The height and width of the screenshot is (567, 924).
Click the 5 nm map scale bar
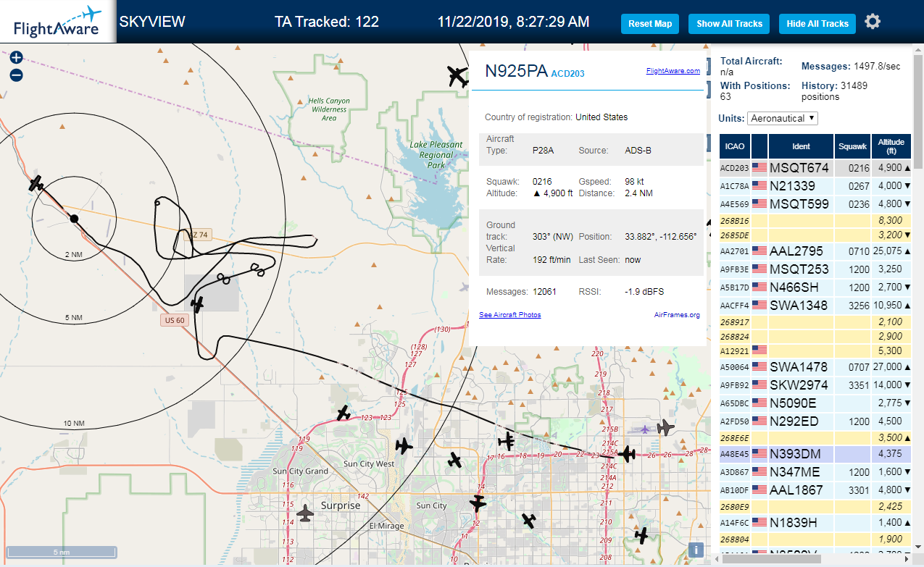click(x=61, y=552)
